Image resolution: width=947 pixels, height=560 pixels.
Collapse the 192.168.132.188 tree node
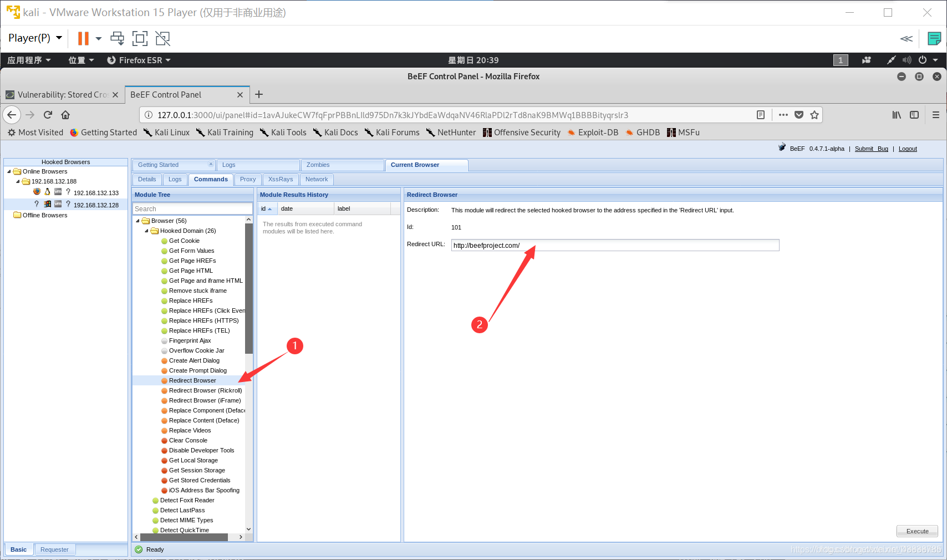click(x=18, y=181)
